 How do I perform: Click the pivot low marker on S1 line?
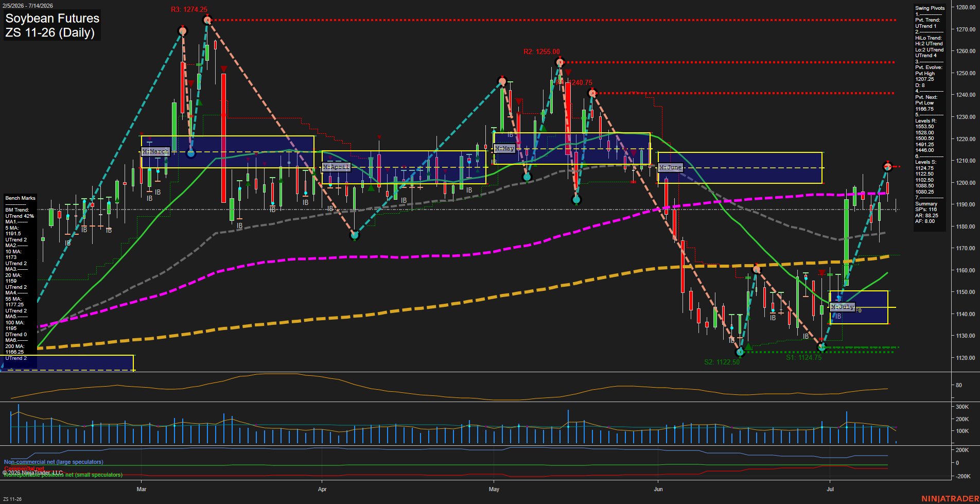[x=822, y=347]
